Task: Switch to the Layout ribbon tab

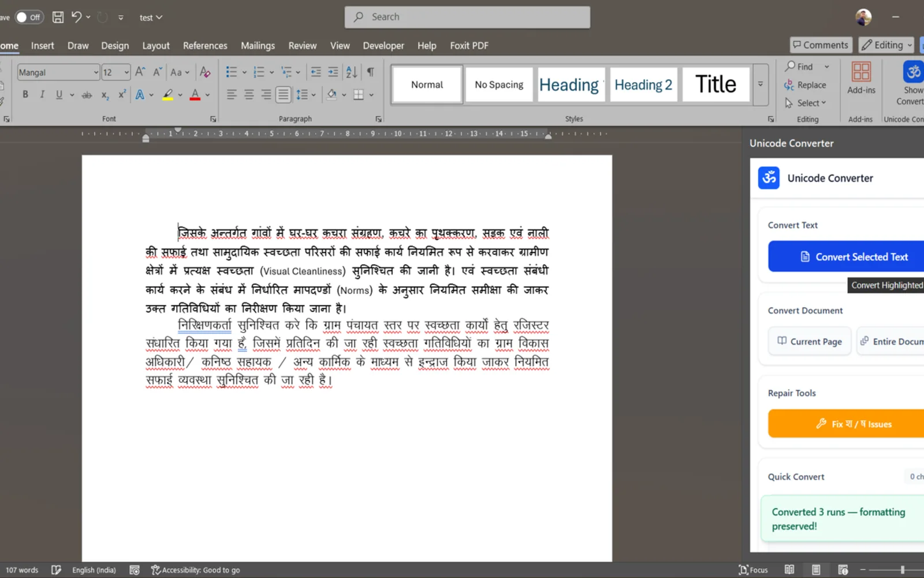Action: click(x=156, y=46)
